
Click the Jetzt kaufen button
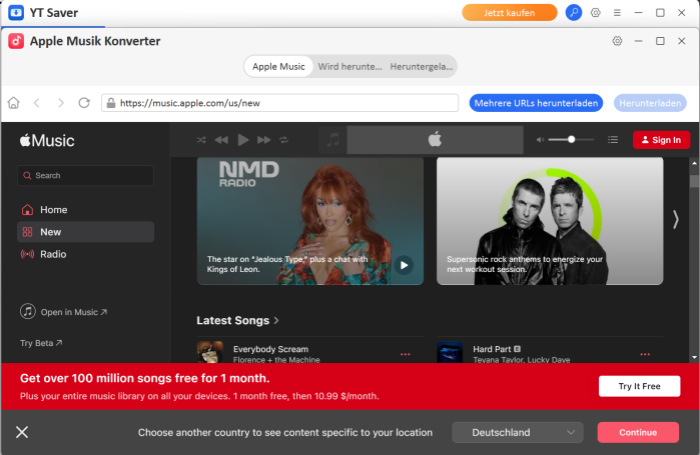509,13
